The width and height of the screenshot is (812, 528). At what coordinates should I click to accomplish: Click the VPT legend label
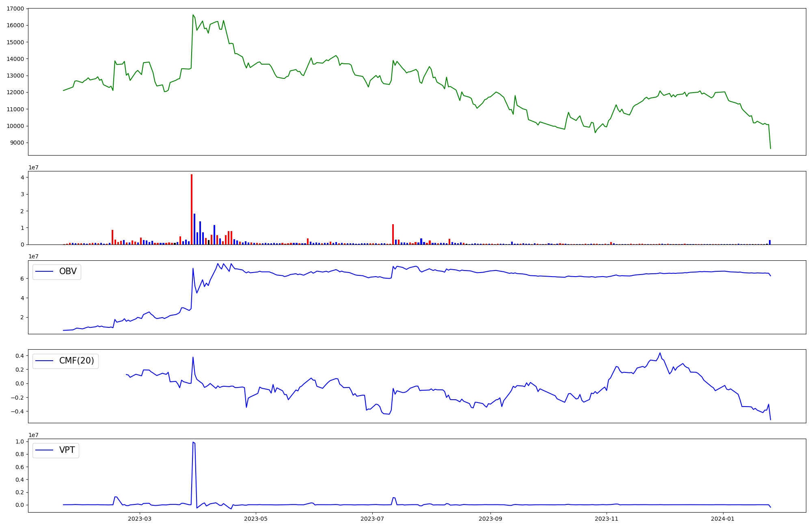(x=67, y=450)
